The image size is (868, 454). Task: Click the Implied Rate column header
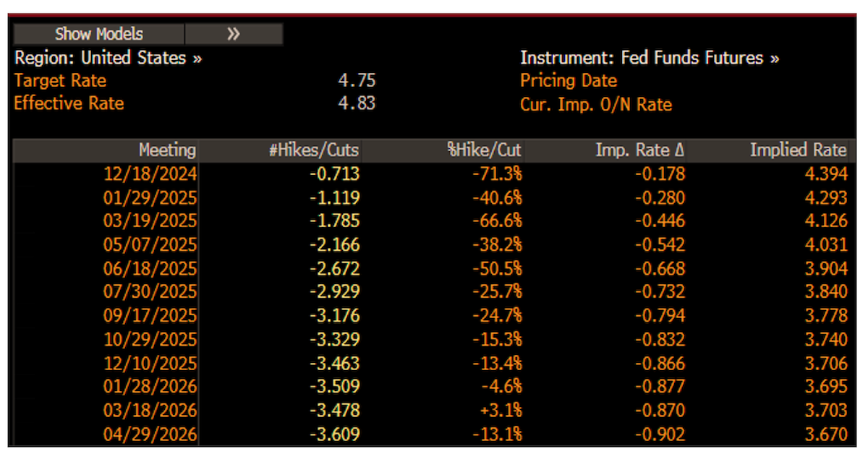tap(798, 150)
